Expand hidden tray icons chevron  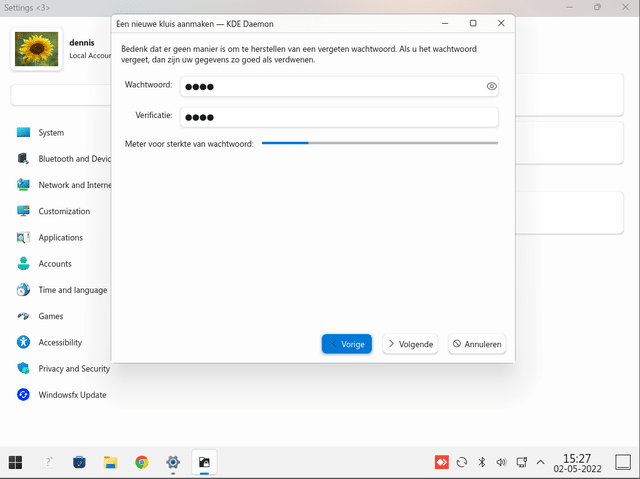click(540, 462)
